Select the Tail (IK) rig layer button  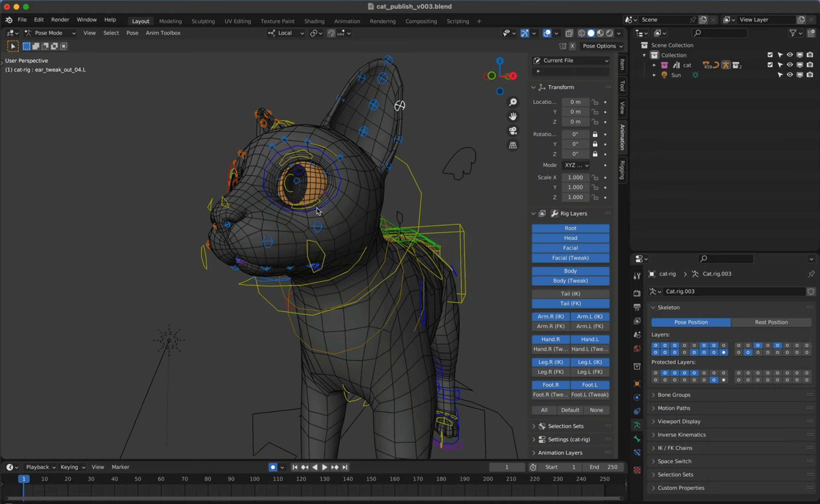pyautogui.click(x=570, y=293)
